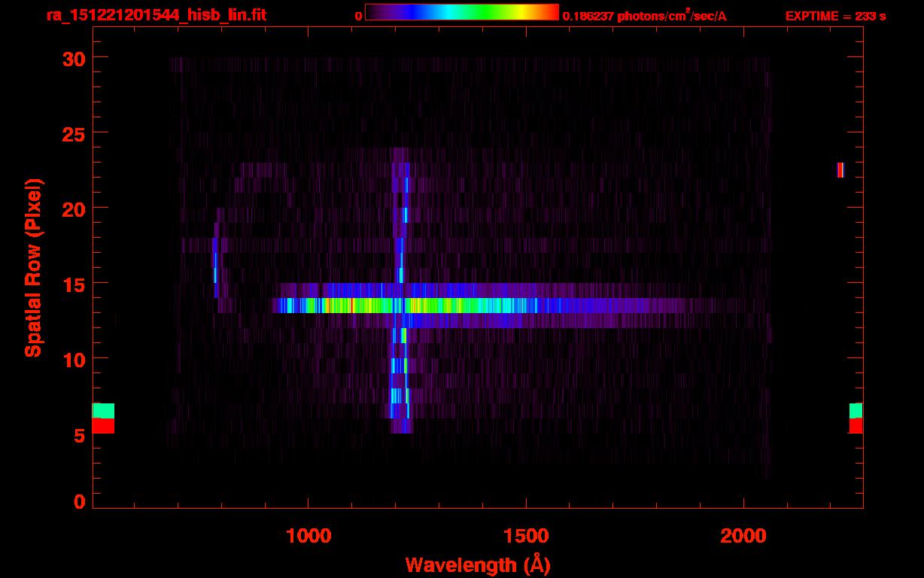
Task: Click the 1000 wavelength tick label
Action: point(308,535)
